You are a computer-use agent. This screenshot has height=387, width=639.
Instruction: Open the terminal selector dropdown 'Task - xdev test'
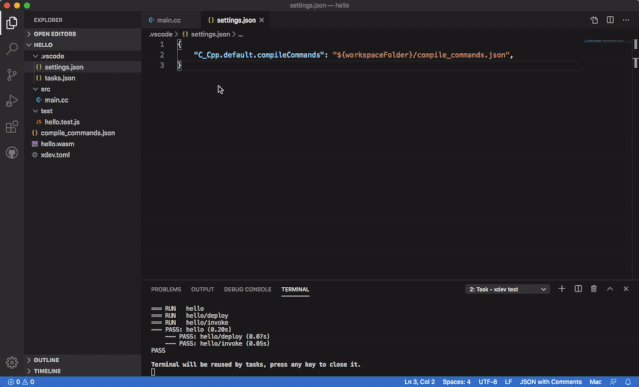click(507, 289)
